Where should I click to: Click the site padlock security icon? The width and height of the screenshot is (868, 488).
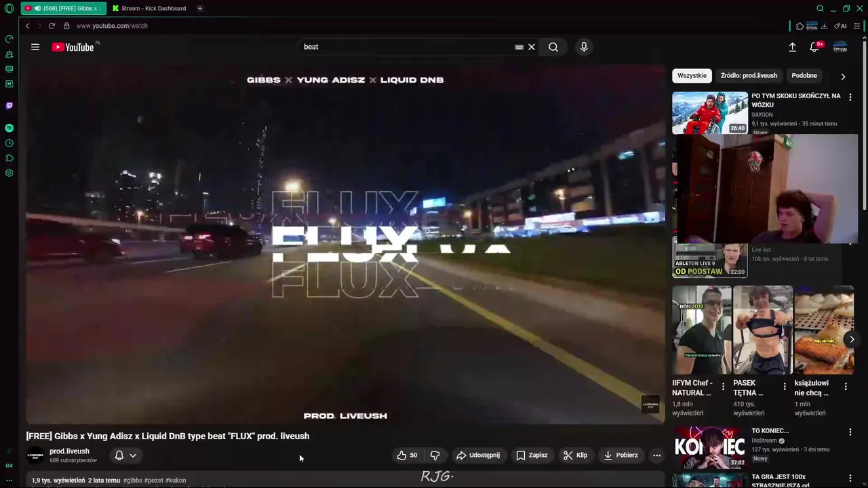(x=66, y=26)
